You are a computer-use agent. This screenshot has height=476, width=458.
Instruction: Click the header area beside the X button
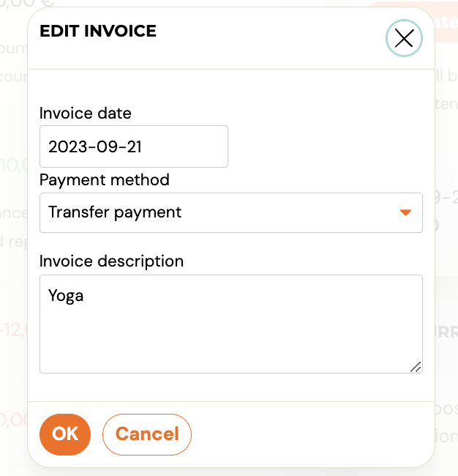pyautogui.click(x=270, y=38)
